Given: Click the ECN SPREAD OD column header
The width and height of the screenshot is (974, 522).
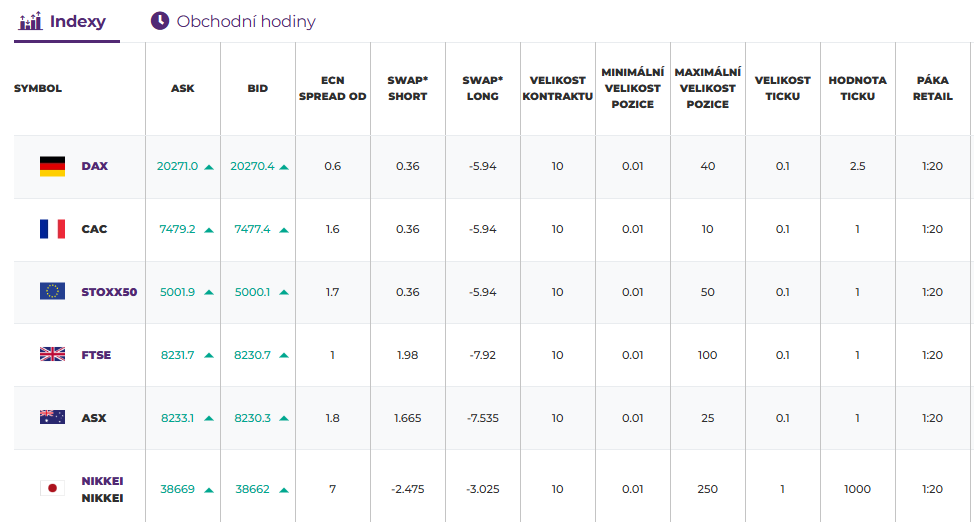Looking at the screenshot, I should [333, 88].
